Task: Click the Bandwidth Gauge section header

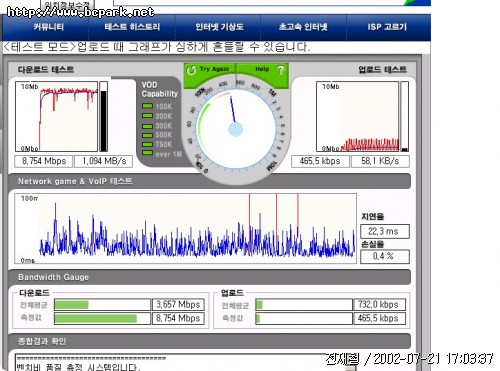Action: (x=209, y=277)
